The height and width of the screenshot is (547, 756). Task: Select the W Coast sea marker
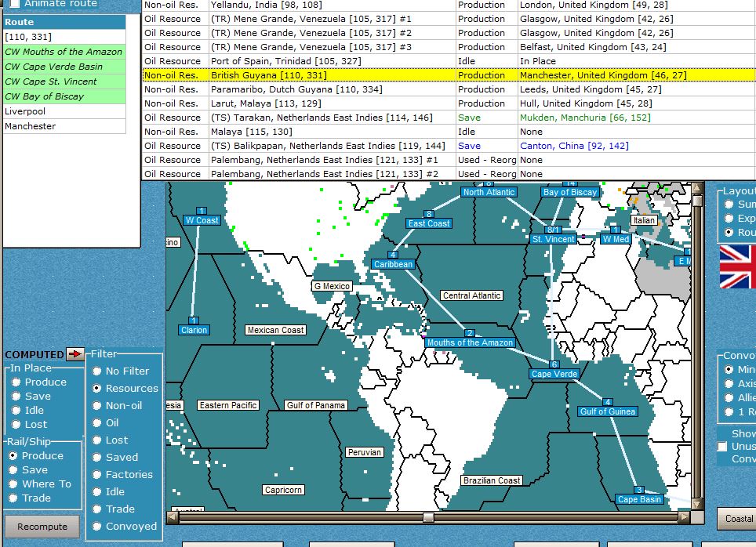point(202,220)
